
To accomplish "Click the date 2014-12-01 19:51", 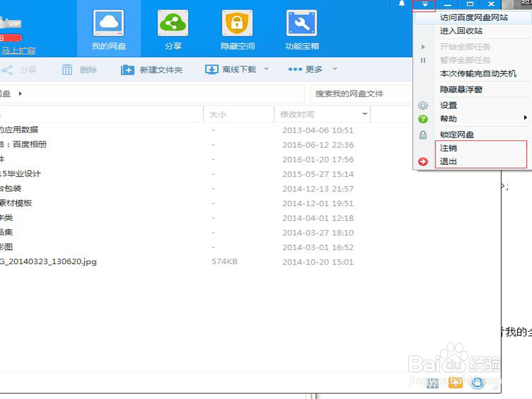I will click(x=318, y=203).
